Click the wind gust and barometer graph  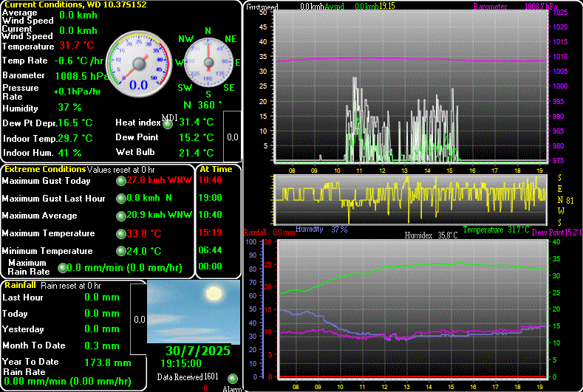(411, 86)
